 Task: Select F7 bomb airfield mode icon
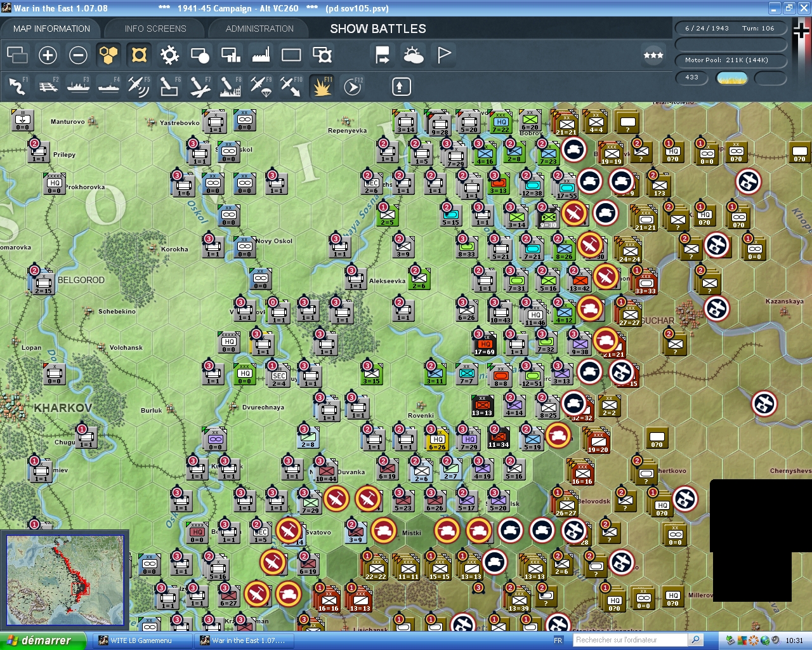tap(200, 86)
